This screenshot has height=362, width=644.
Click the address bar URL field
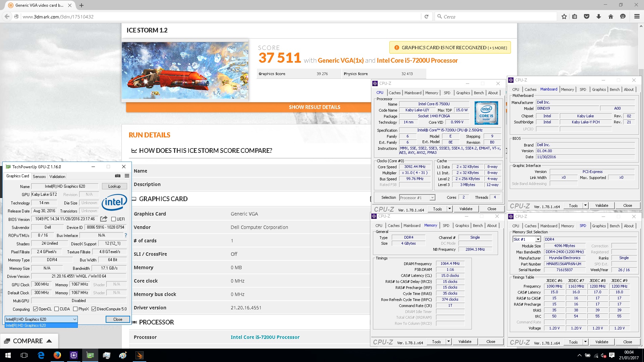[x=220, y=16]
